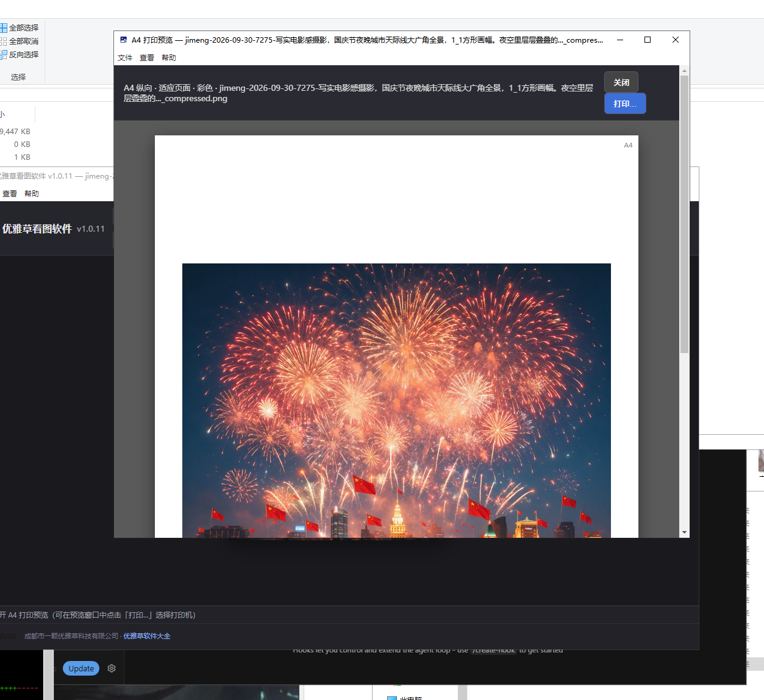Click the 成都市一颗优雅草科技有限公司 footer text
The width and height of the screenshot is (764, 700).
click(x=71, y=636)
